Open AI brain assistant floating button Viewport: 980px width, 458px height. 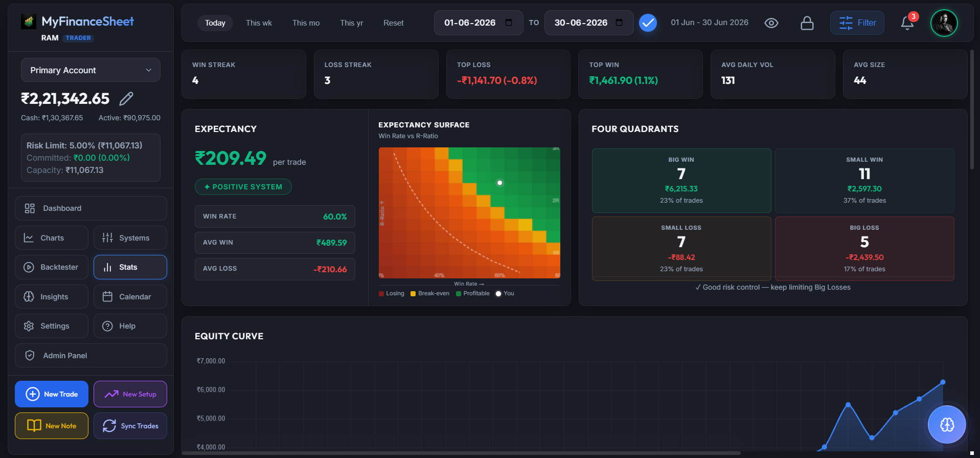[947, 424]
